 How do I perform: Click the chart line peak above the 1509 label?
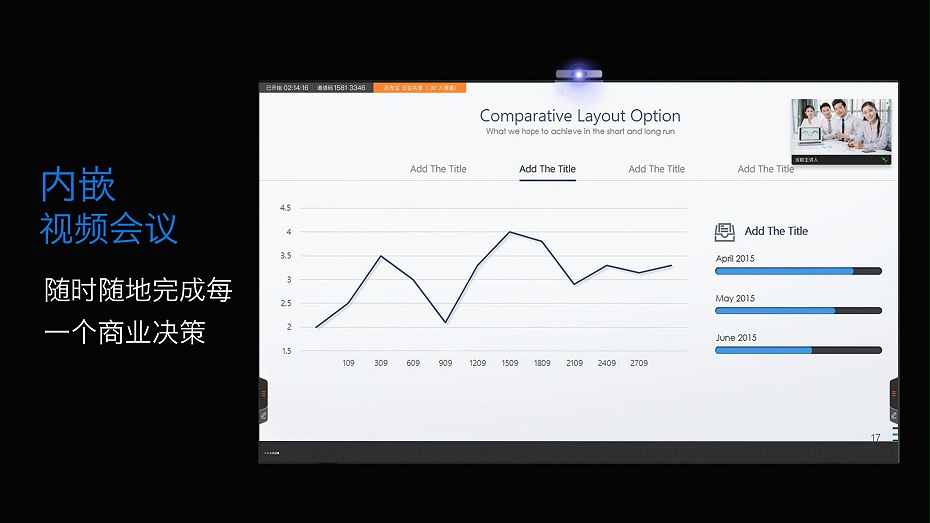tap(509, 232)
